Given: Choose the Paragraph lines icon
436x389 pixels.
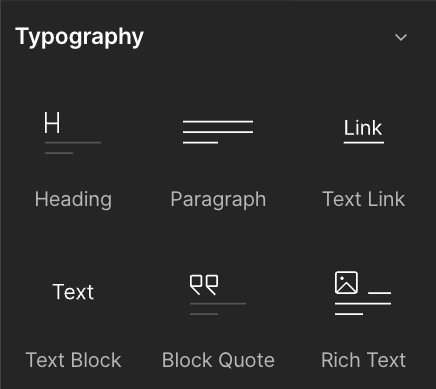Looking at the screenshot, I should click(x=218, y=132).
